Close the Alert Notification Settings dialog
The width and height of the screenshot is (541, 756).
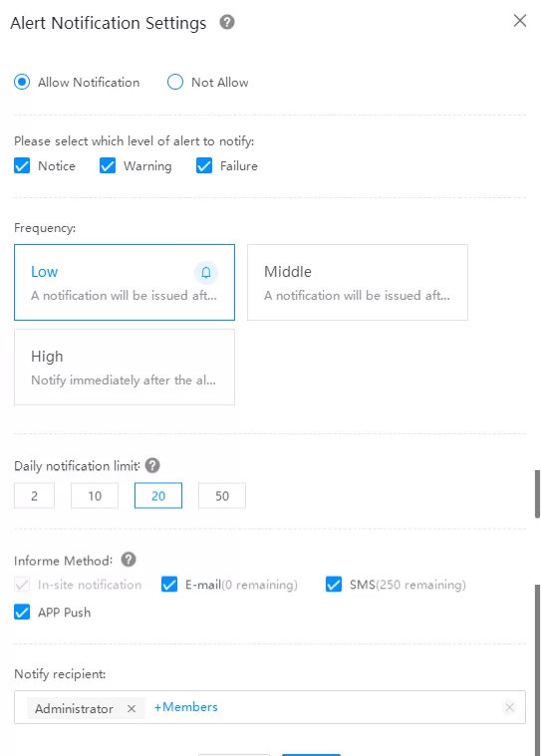tap(520, 21)
